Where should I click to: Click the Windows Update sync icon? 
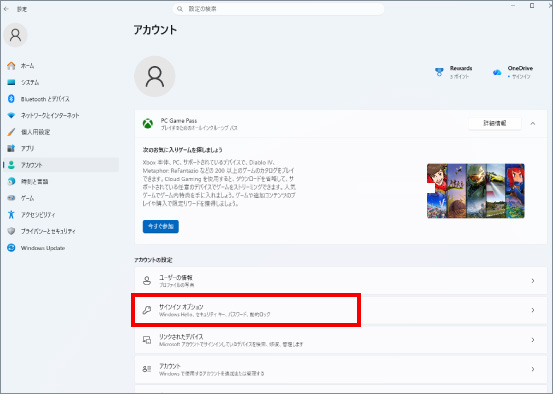click(x=11, y=248)
